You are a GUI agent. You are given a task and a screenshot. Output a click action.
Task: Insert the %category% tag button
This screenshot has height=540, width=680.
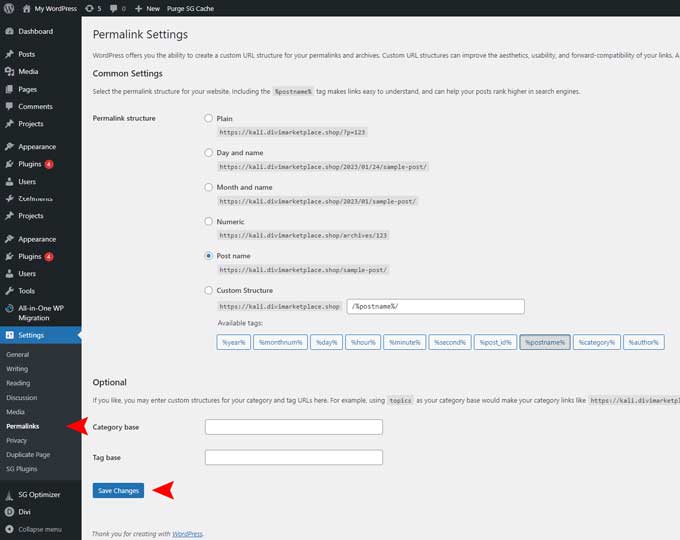(x=597, y=342)
